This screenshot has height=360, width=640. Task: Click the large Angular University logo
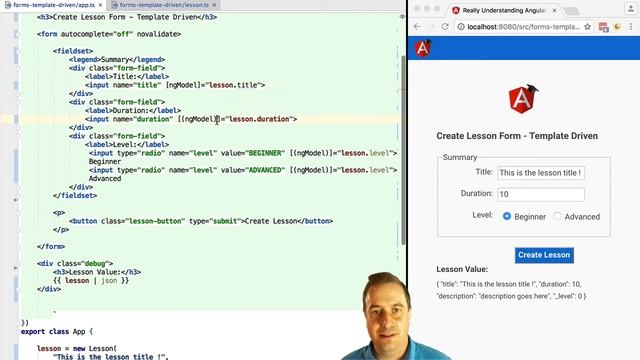coord(523,99)
